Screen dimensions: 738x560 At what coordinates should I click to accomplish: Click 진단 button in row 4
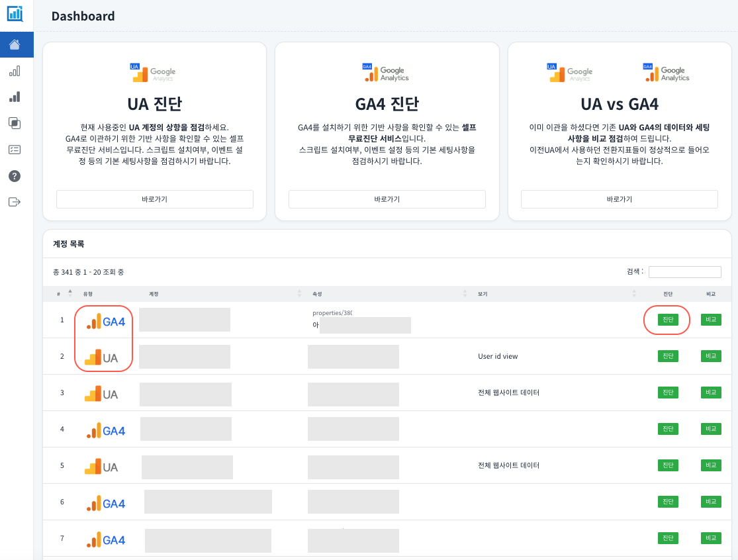tap(668, 429)
